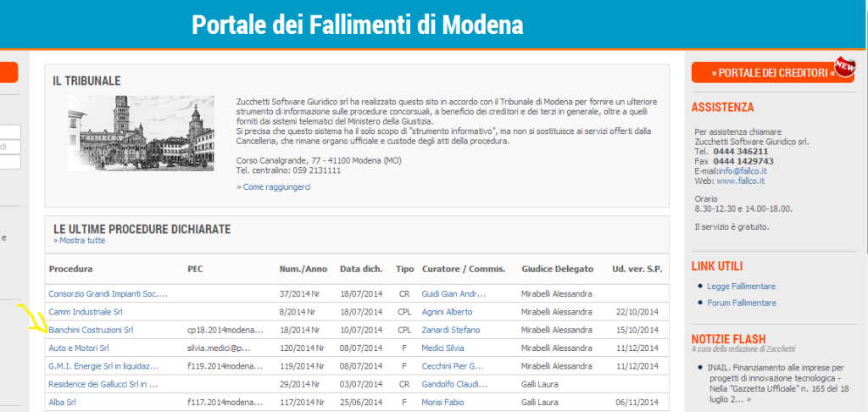The image size is (868, 412).
Task: Click number 117/2014 Nr cell
Action: [301, 403]
